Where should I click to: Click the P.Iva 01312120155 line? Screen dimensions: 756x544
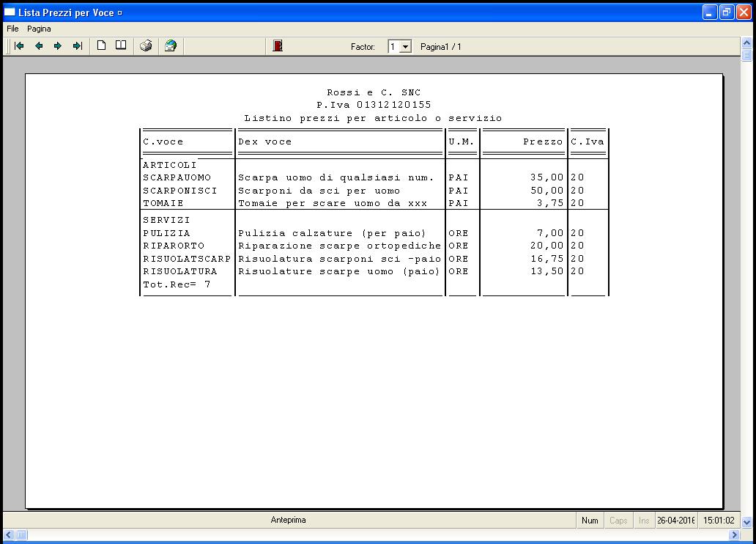point(374,105)
